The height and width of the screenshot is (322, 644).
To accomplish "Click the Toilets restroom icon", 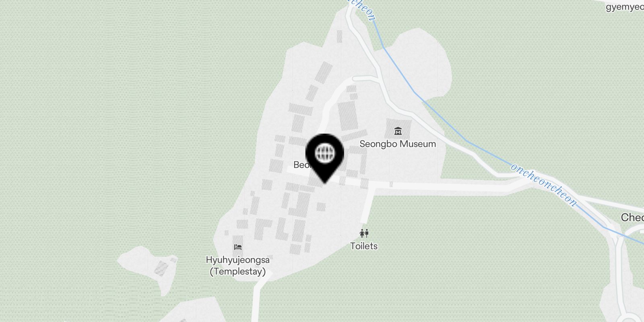I will point(364,233).
